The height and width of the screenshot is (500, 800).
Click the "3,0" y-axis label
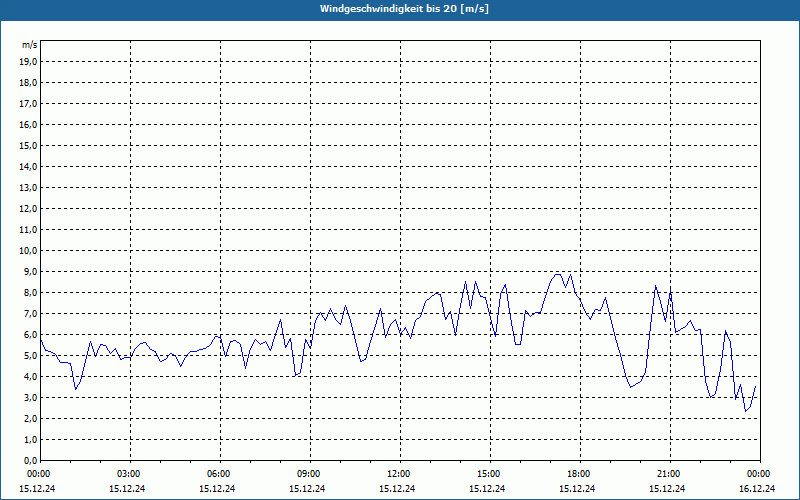pyautogui.click(x=30, y=397)
